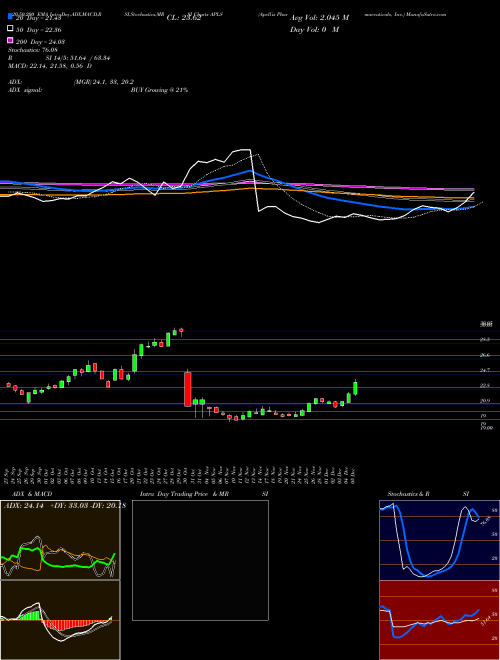Click the 26.6 price axis label
This screenshot has height=660, width=500.
tap(484, 355)
